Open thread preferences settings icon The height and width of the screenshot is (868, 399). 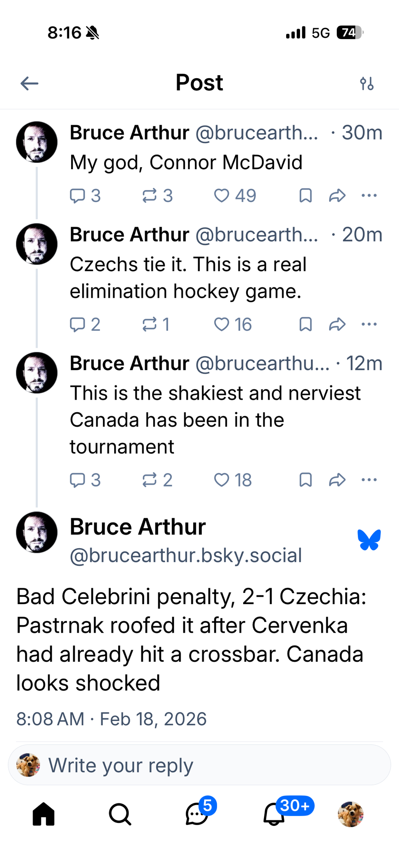[x=367, y=83]
